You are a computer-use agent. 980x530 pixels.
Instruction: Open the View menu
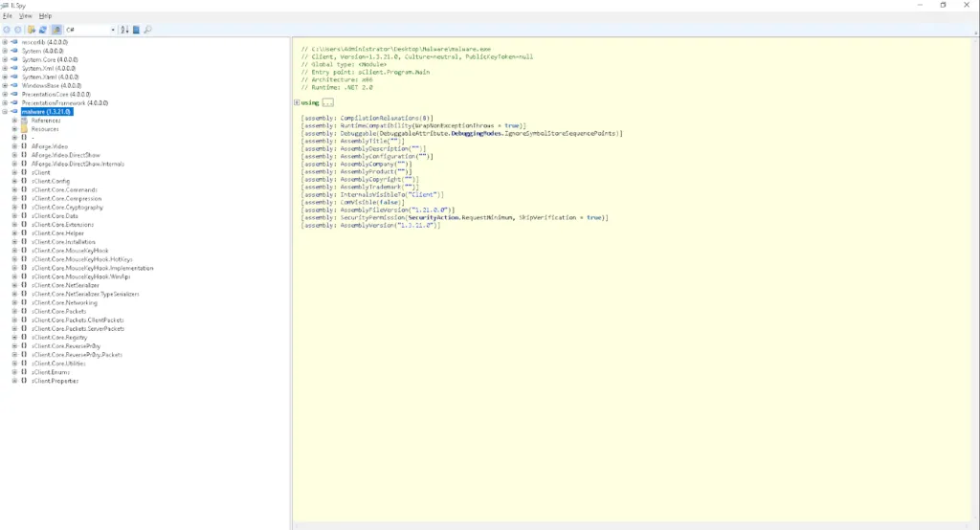(26, 15)
